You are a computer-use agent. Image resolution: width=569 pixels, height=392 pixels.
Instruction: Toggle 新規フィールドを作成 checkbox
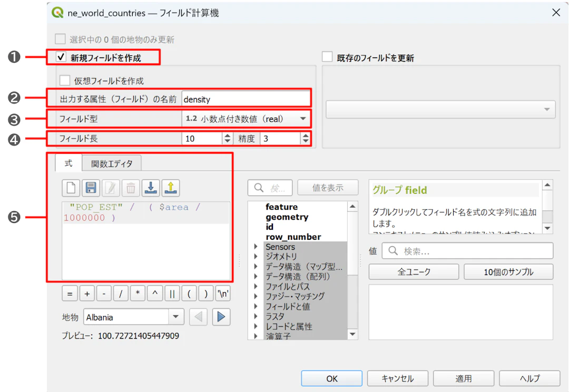61,57
